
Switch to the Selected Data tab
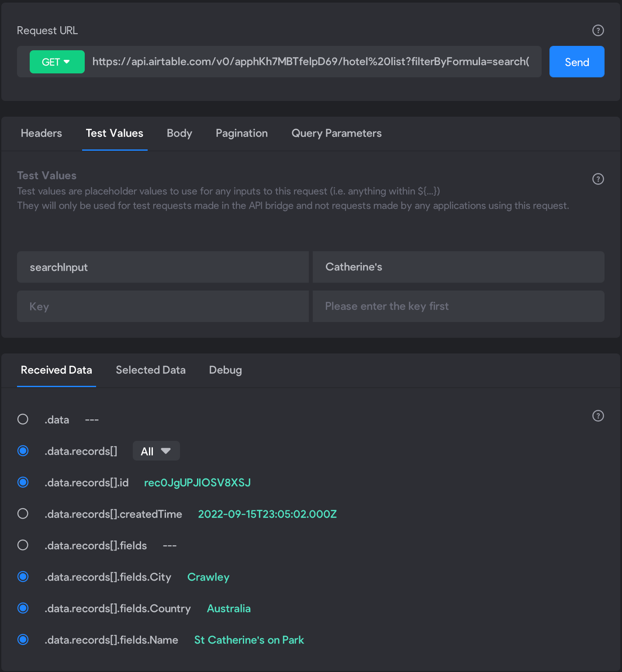(151, 370)
